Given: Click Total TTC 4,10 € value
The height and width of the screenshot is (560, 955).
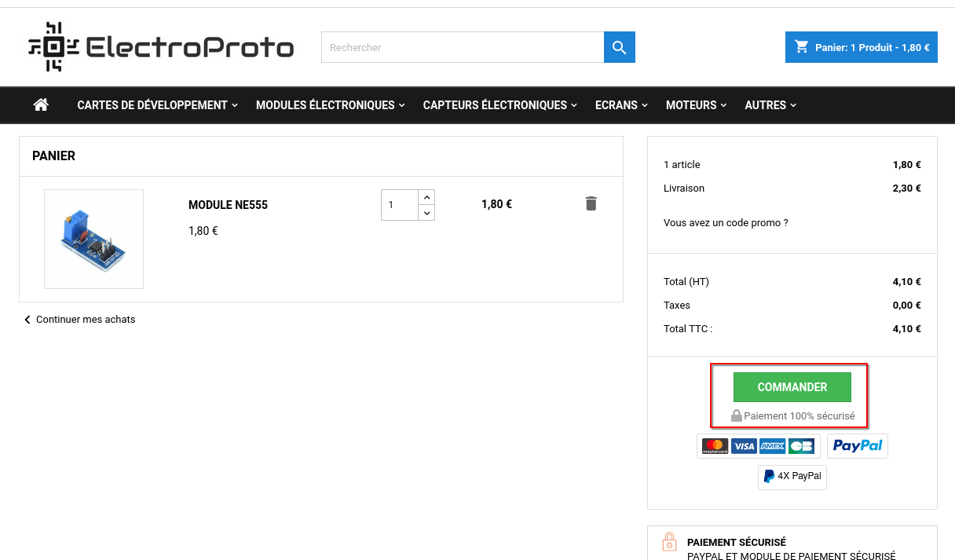Looking at the screenshot, I should tap(907, 329).
